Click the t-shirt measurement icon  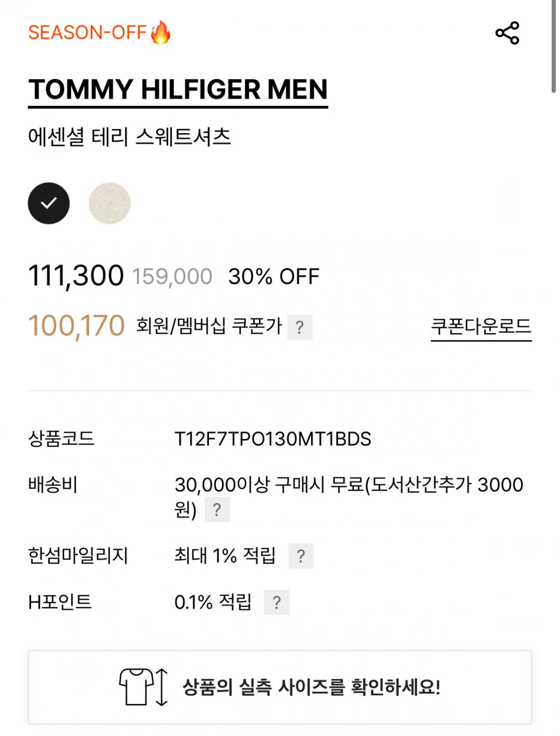tap(144, 687)
